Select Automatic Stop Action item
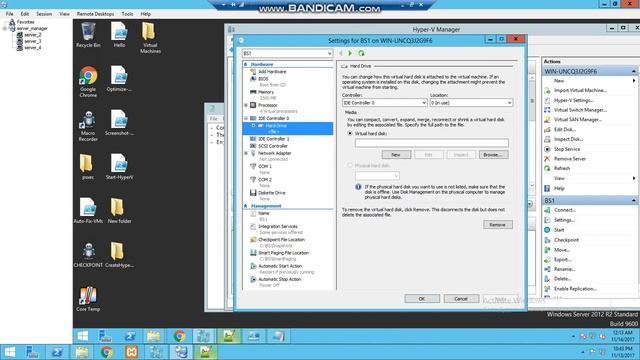This screenshot has width=640, height=360. [x=280, y=279]
